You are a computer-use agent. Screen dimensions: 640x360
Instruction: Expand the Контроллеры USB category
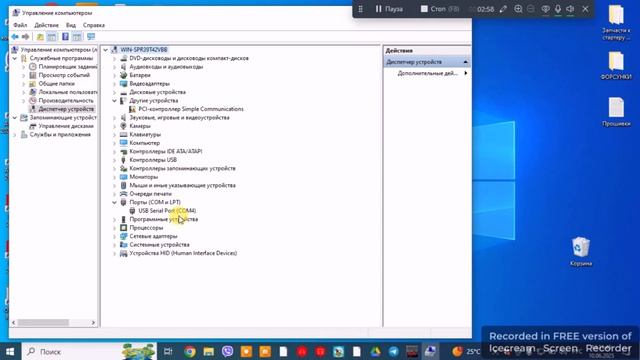[x=115, y=160]
